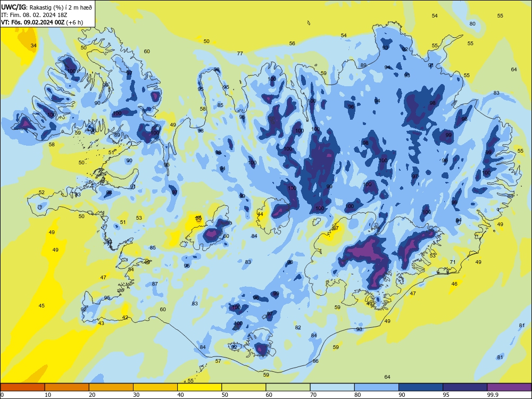Click the 'VT: Fös. 09.02.2024 00Z (+6 h)' line
Image resolution: width=532 pixels, height=399 pixels.
pyautogui.click(x=42, y=22)
